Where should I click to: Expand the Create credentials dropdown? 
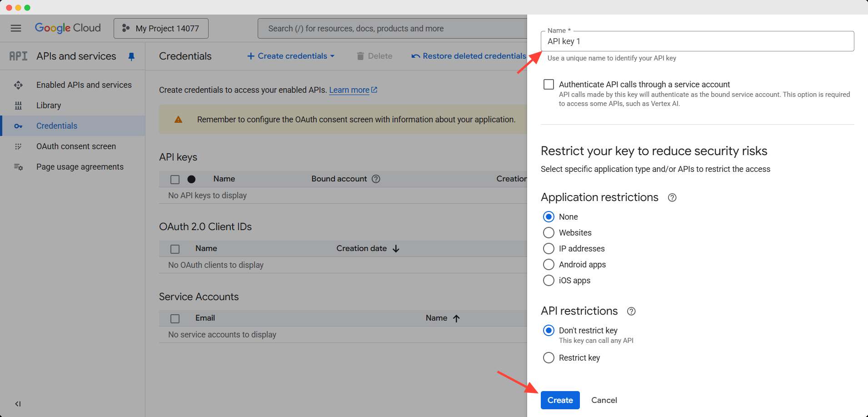pos(291,56)
